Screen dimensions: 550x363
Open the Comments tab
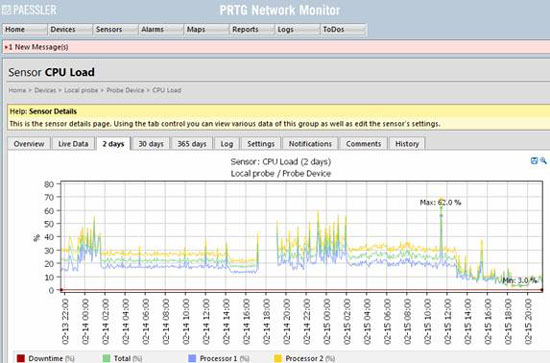pos(363,144)
